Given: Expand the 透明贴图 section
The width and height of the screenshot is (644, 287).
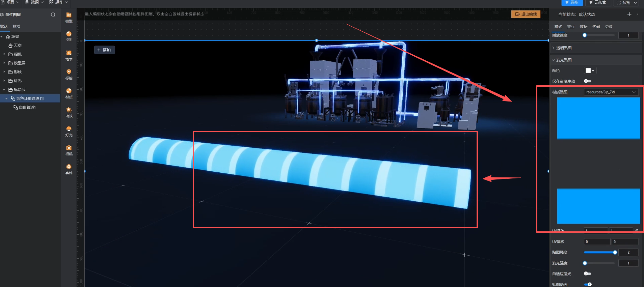Looking at the screenshot, I should click(x=564, y=48).
